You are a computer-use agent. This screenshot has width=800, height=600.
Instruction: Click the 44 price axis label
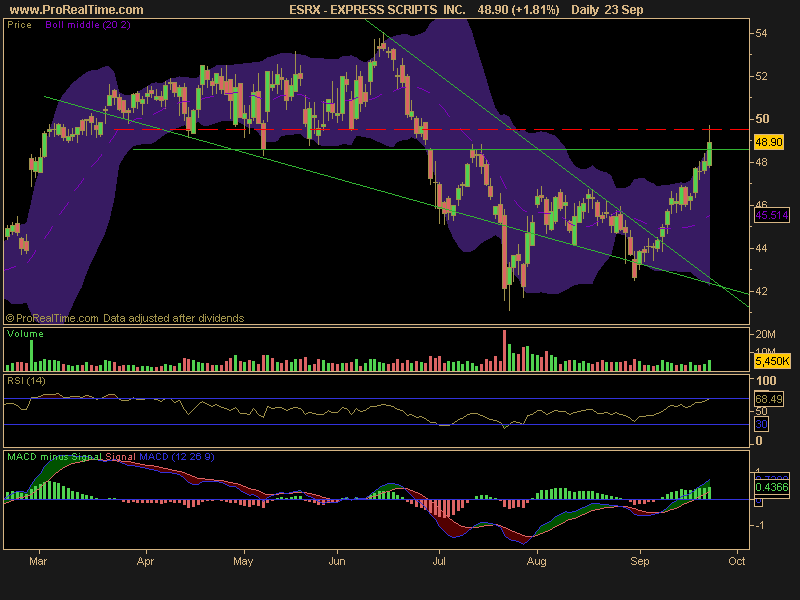pyautogui.click(x=761, y=248)
